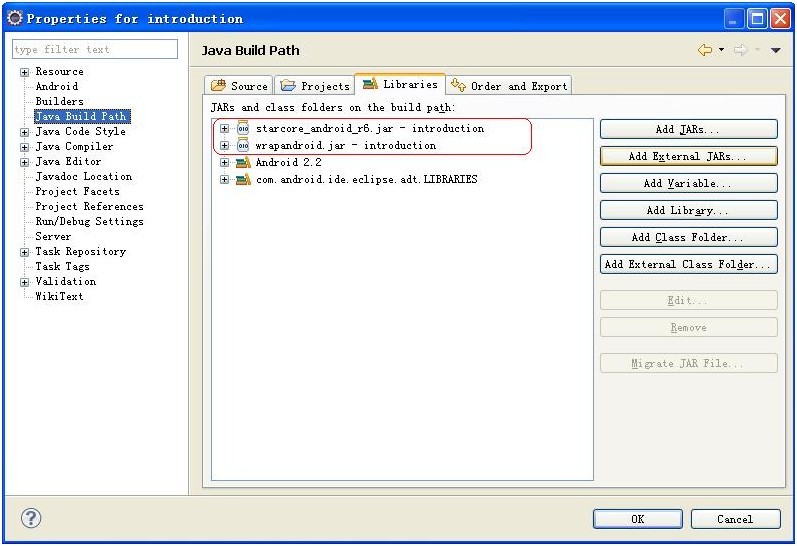
Task: Expand the starcore_android_r6.jar entry
Action: 225,129
